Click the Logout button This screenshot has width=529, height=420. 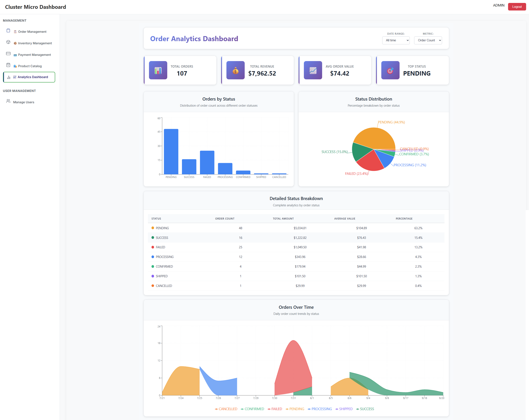[517, 7]
